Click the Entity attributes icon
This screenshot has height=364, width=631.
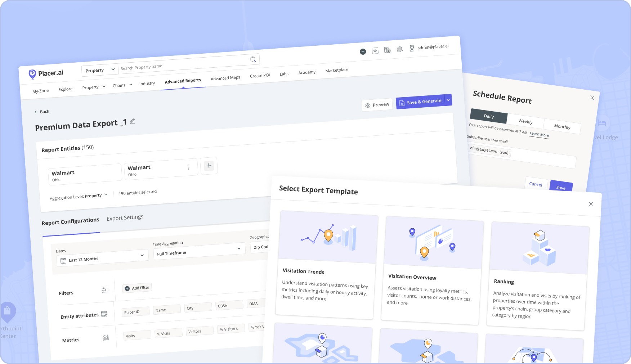[x=104, y=314]
